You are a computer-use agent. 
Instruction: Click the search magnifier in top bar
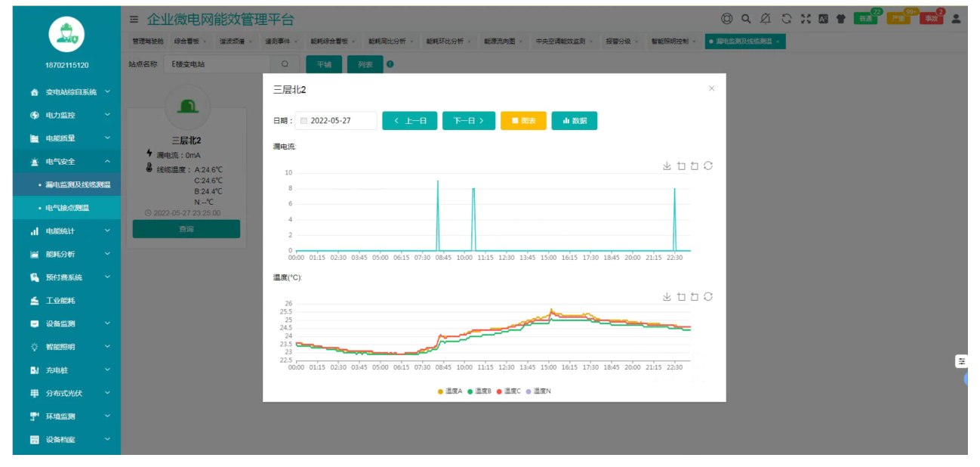coord(746,19)
